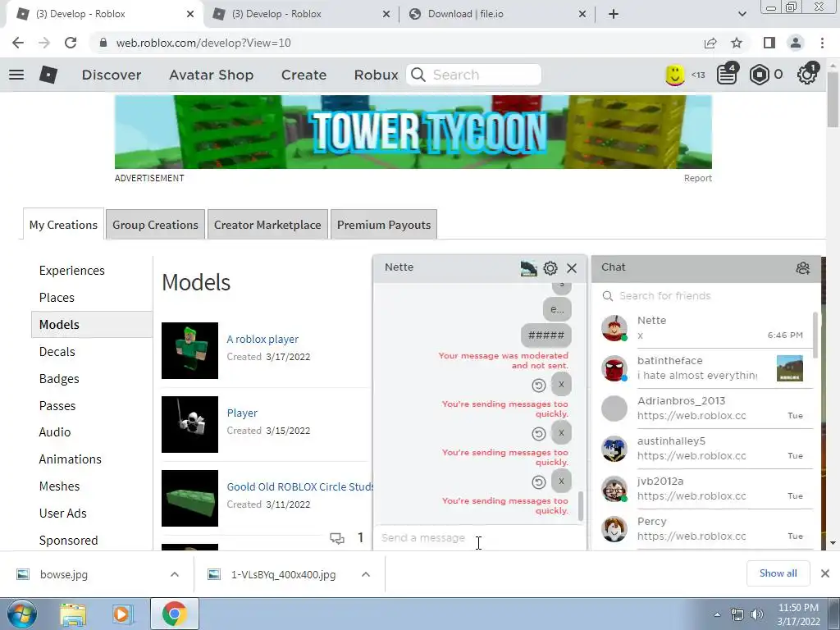The image size is (840, 630).
Task: Open Windows Media Player from taskbar
Action: 121,614
